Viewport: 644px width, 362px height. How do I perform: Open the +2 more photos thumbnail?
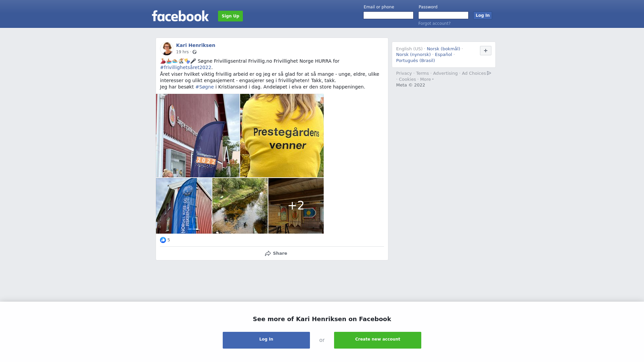296,206
